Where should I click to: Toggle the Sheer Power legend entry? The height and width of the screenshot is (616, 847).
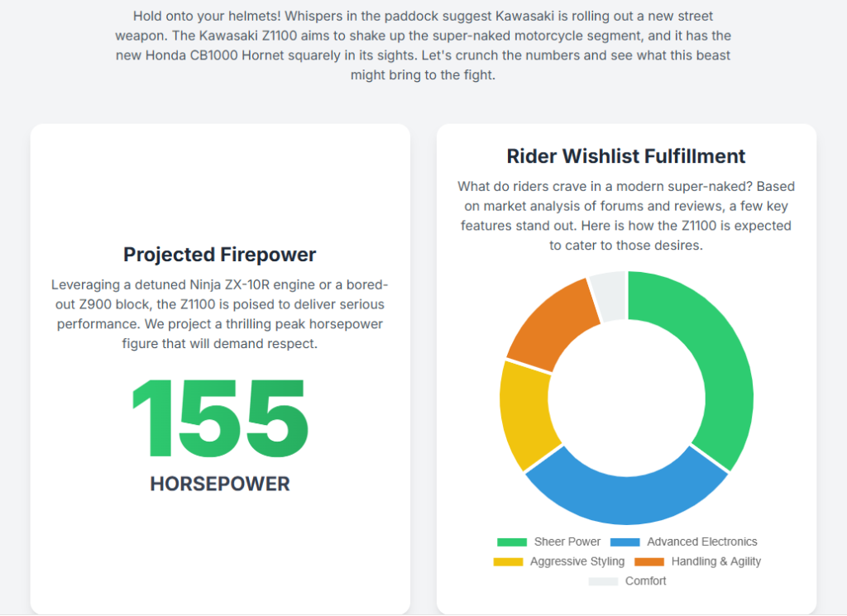[567, 542]
